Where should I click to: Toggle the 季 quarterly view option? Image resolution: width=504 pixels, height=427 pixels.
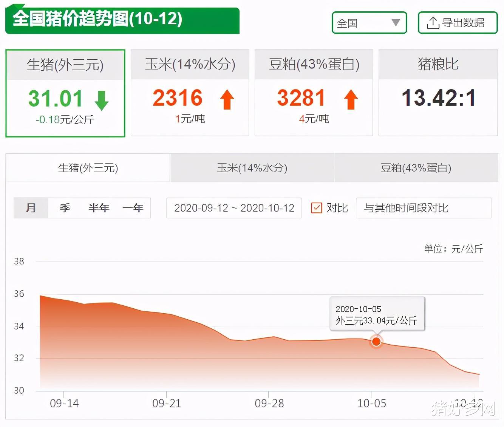tap(65, 208)
